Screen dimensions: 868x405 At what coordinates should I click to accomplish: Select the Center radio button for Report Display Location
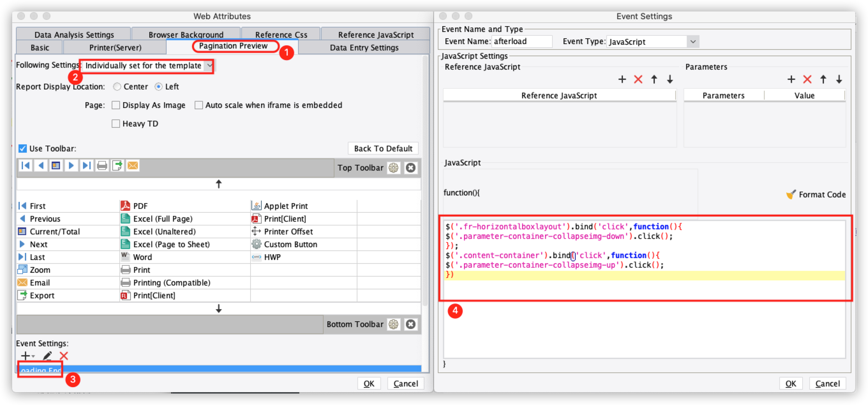[x=116, y=86]
